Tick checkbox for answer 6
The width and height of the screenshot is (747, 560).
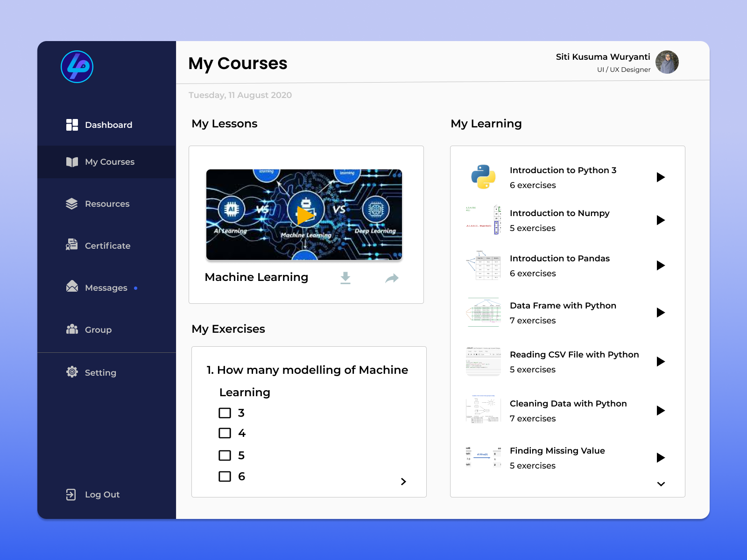click(225, 476)
